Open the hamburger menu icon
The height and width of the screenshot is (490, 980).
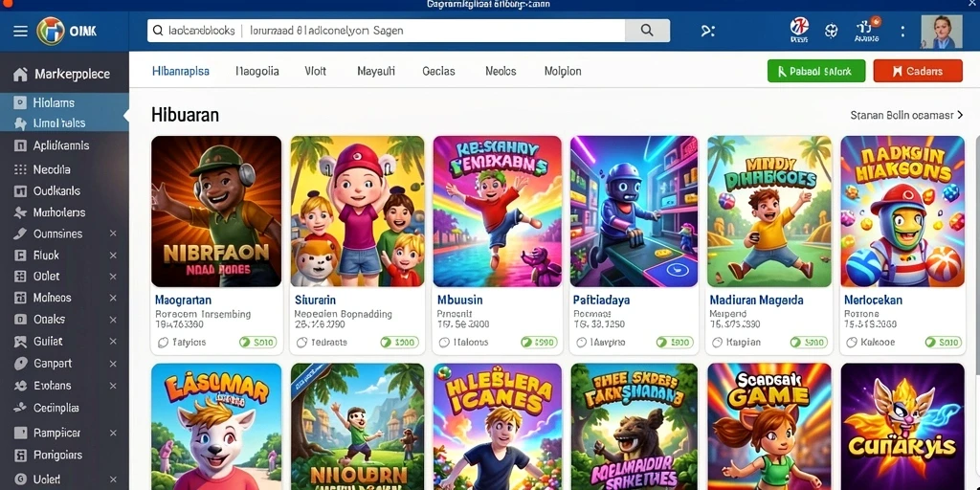point(21,32)
